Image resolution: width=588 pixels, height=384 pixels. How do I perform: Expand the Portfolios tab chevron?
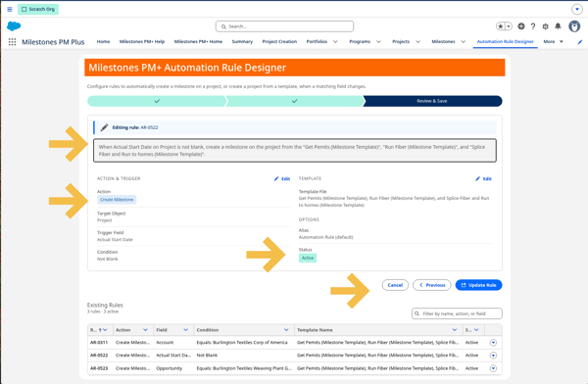[335, 41]
